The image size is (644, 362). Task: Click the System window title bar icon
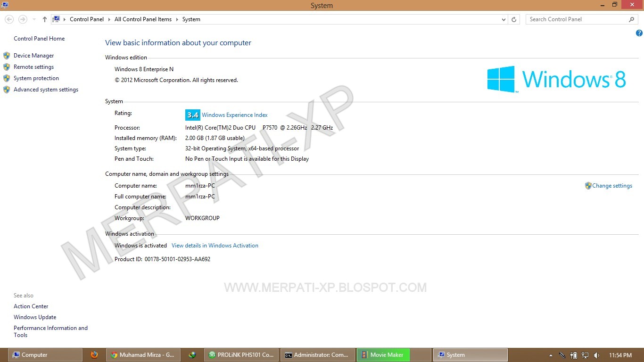[5, 5]
